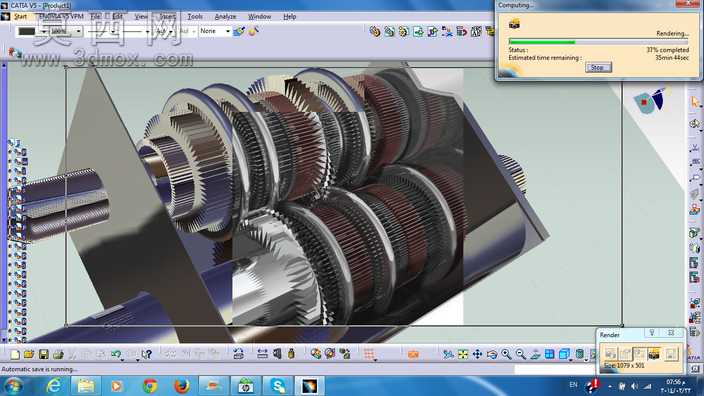Click the Fit All In icon
Image resolution: width=704 pixels, height=396 pixels.
(x=463, y=354)
